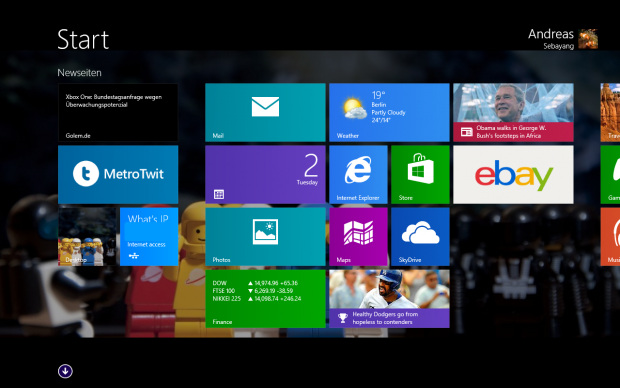Click the Andreas Sebayang user account name

(x=551, y=39)
